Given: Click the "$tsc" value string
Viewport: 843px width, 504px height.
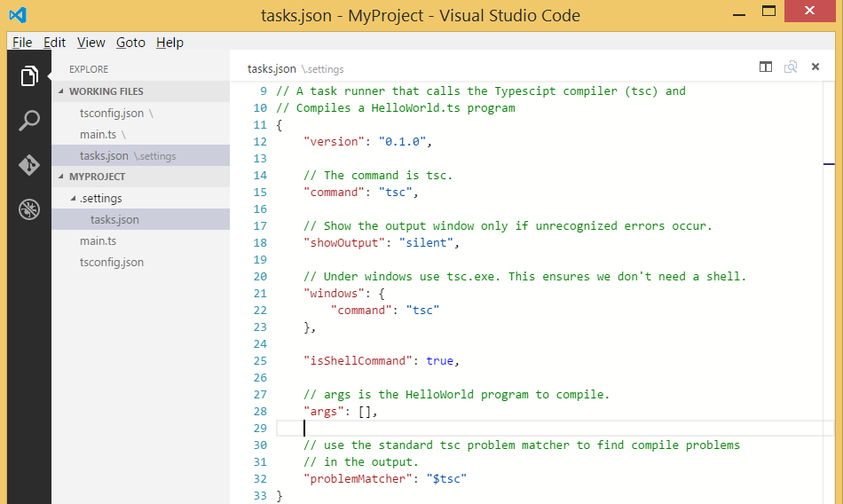Looking at the screenshot, I should coord(446,479).
